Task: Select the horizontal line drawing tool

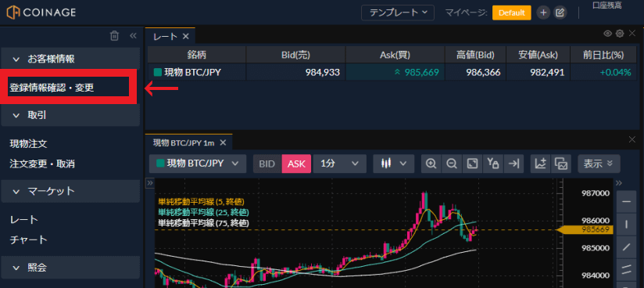Action: click(x=626, y=202)
